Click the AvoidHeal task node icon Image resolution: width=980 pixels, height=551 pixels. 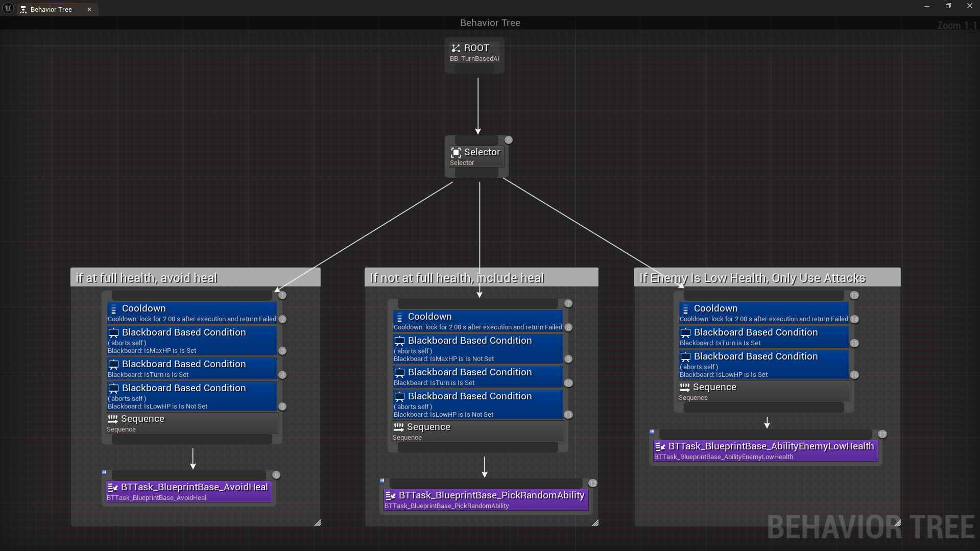[113, 488]
